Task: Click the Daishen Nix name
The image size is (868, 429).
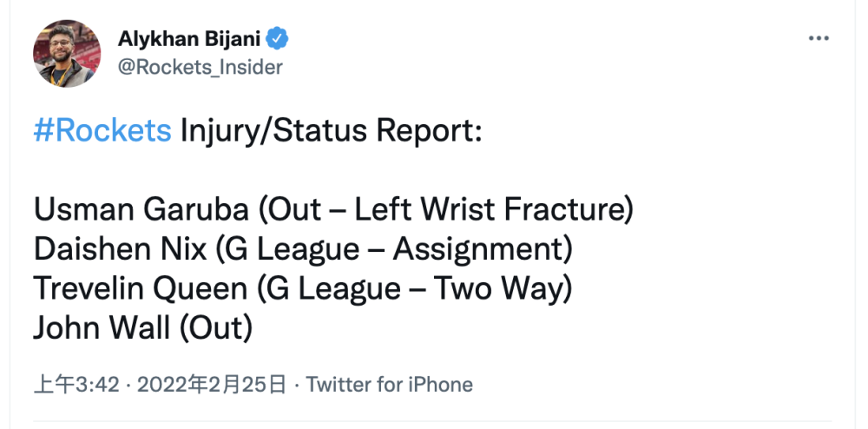Action: (x=120, y=249)
